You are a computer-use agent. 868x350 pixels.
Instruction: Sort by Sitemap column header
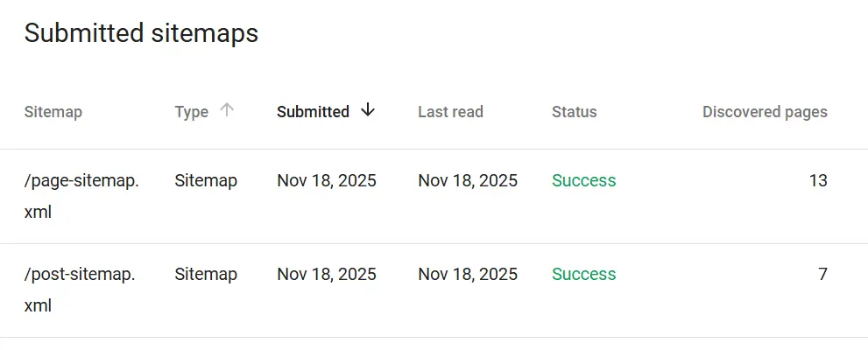pos(53,112)
